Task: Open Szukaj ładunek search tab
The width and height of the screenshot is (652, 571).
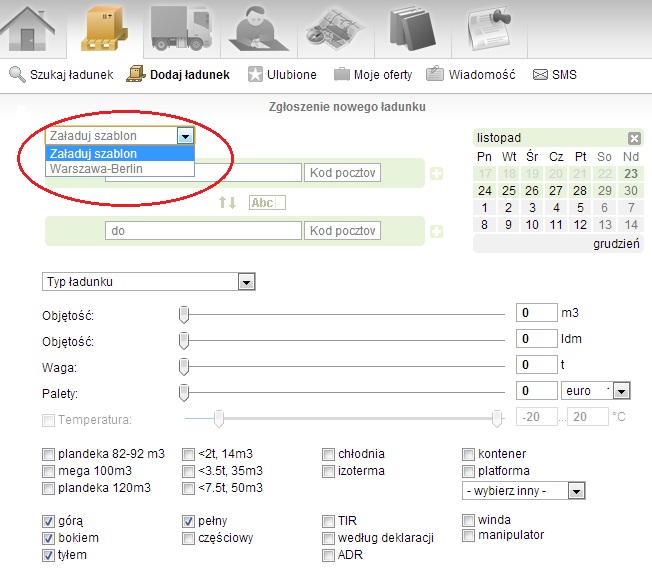Action: click(x=61, y=75)
